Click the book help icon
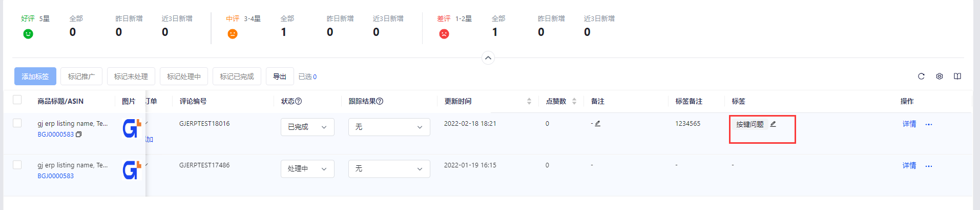 point(957,77)
